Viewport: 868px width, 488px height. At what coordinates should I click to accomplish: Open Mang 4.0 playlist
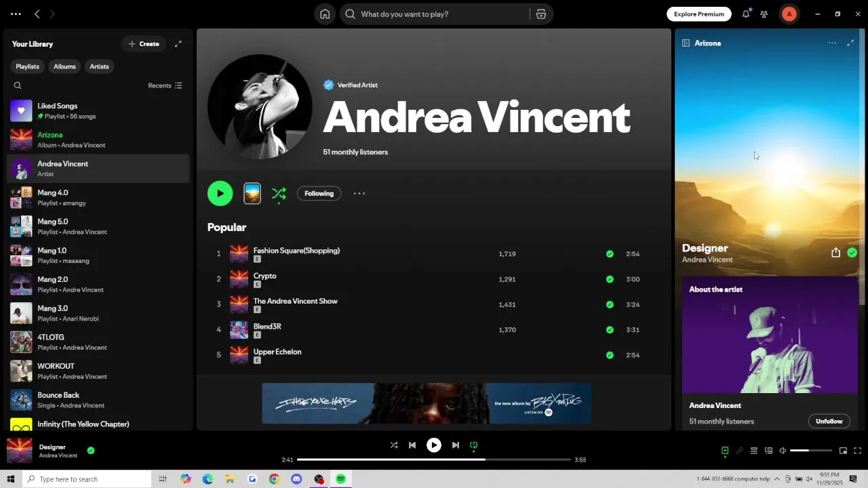[x=98, y=197]
